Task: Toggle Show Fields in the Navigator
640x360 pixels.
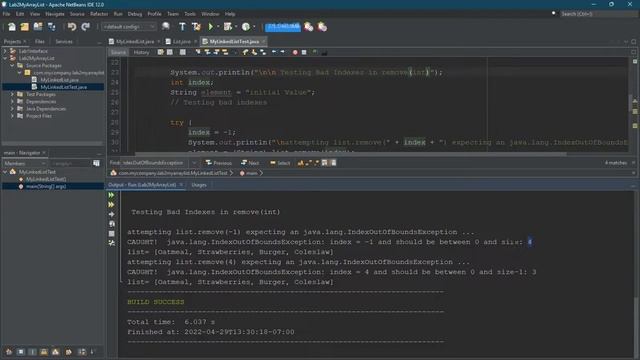Action: coord(21,351)
